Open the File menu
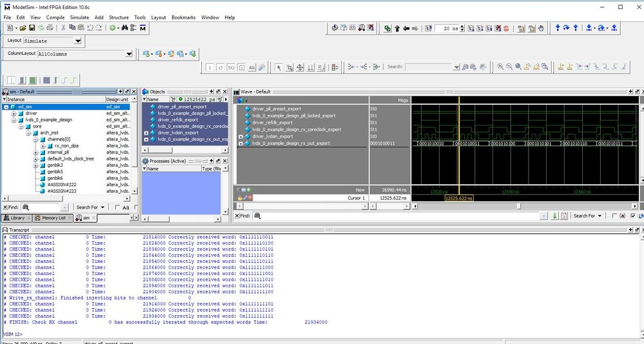Screen dimensions: 644x344 (x=7, y=17)
